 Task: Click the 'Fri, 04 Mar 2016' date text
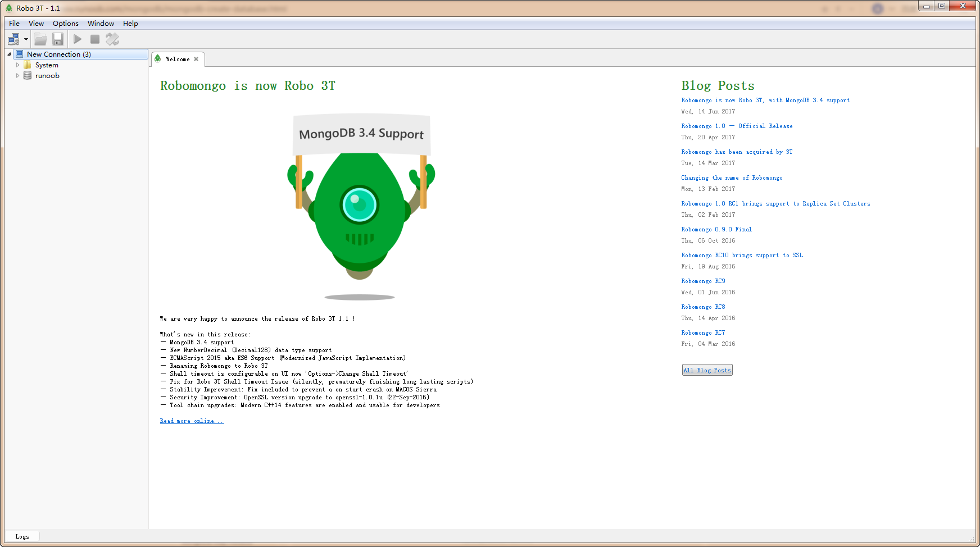coord(708,344)
